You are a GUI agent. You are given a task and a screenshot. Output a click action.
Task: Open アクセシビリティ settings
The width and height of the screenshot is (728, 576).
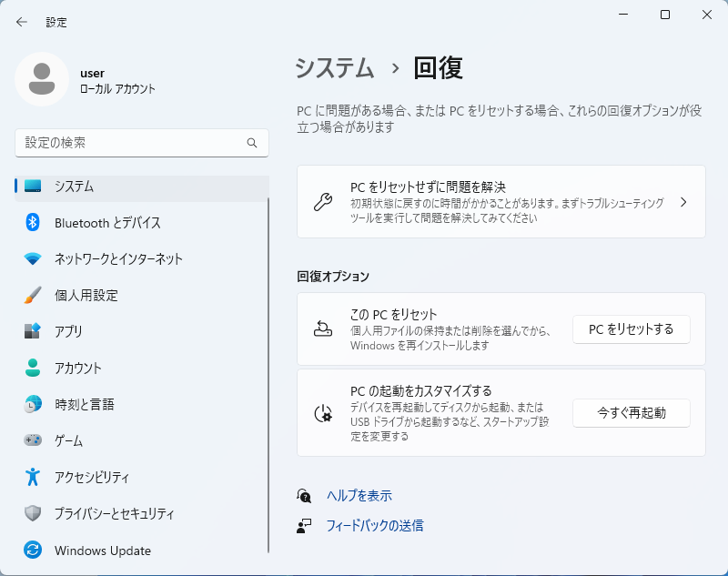tap(142, 477)
